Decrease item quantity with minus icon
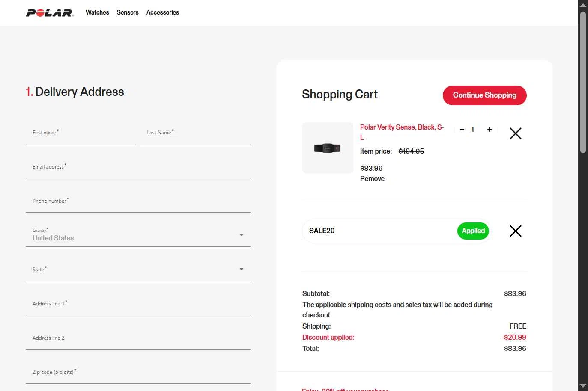588x391 pixels. click(462, 130)
